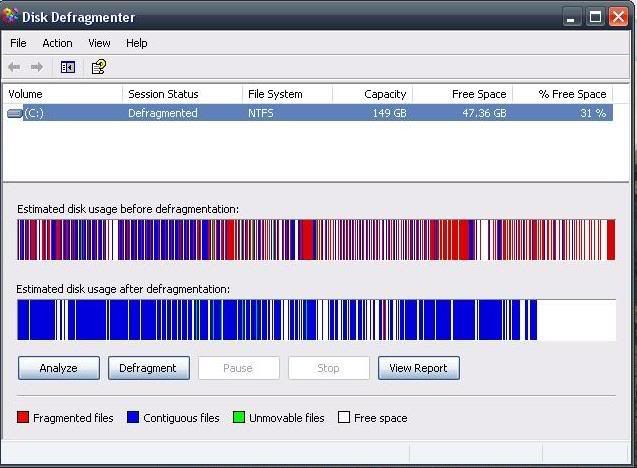The image size is (637, 468).
Task: Click the Forward arrow toolbar icon
Action: point(37,67)
